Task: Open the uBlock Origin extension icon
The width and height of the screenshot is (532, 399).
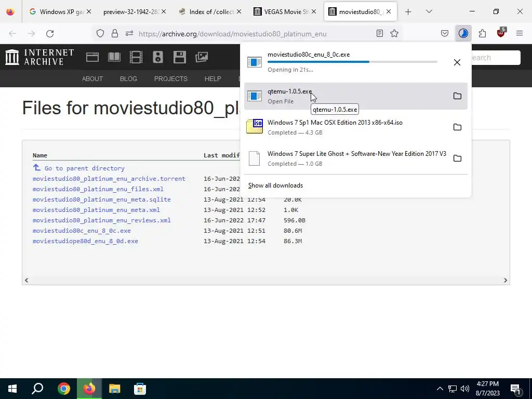Action: coord(501,33)
